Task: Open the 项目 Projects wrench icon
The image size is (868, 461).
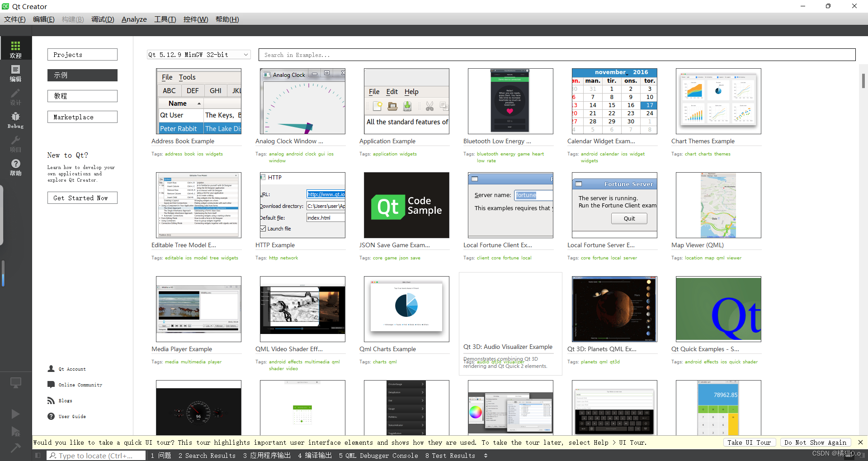Action: [x=16, y=143]
